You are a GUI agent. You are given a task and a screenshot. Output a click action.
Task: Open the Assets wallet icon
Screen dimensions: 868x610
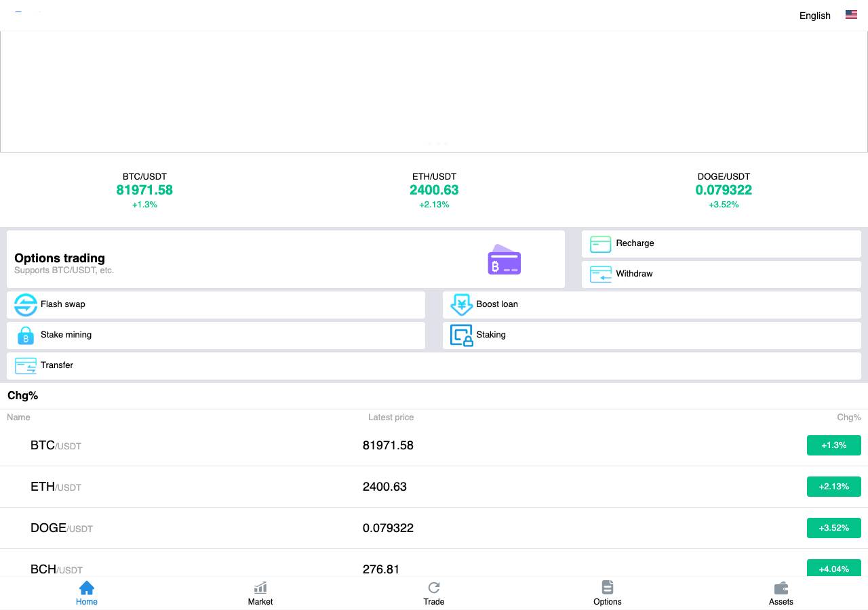[781, 588]
